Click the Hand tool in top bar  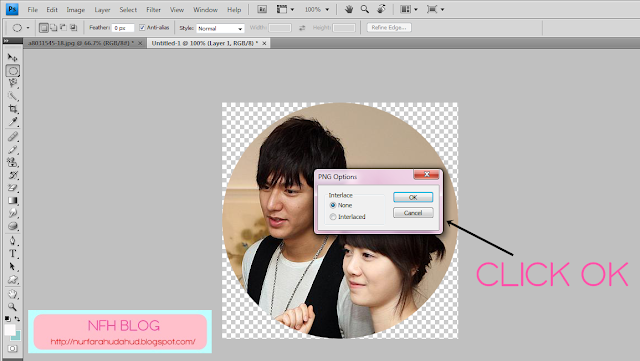349,9
